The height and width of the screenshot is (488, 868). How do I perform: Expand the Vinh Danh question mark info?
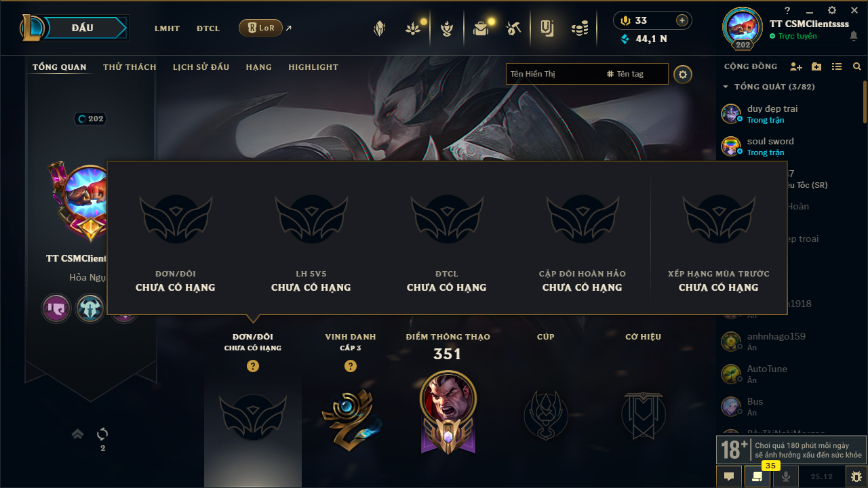tap(351, 366)
